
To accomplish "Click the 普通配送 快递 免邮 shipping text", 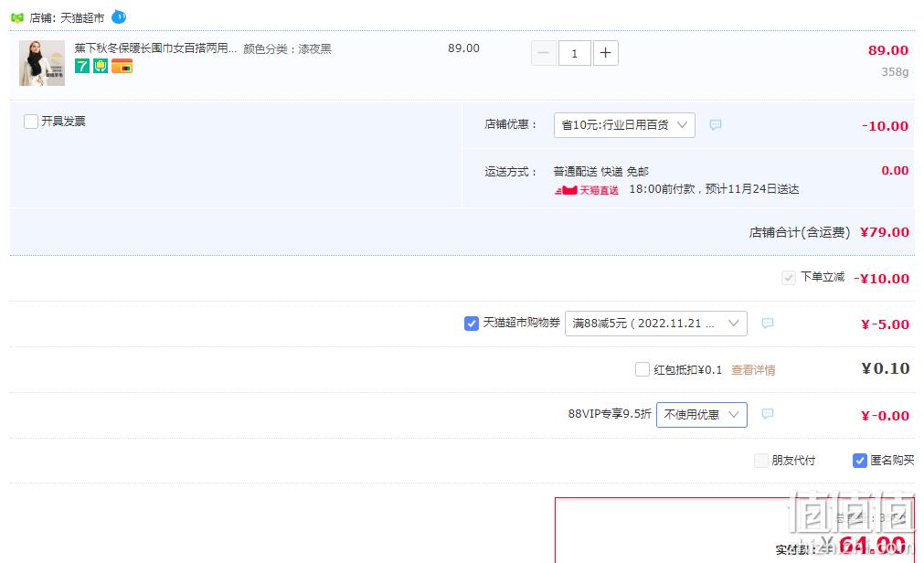I will [601, 172].
